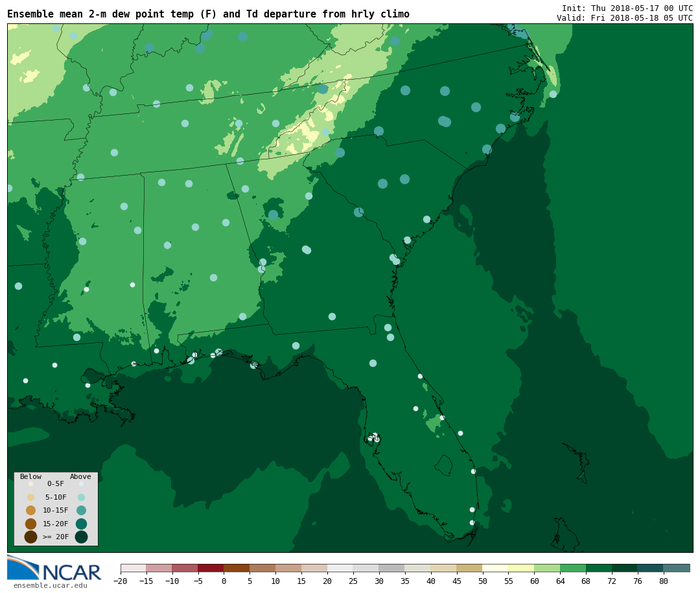Viewport: 700px width, 593px height.
Task: Click the '35' colorbar tick label
Action: tap(405, 581)
